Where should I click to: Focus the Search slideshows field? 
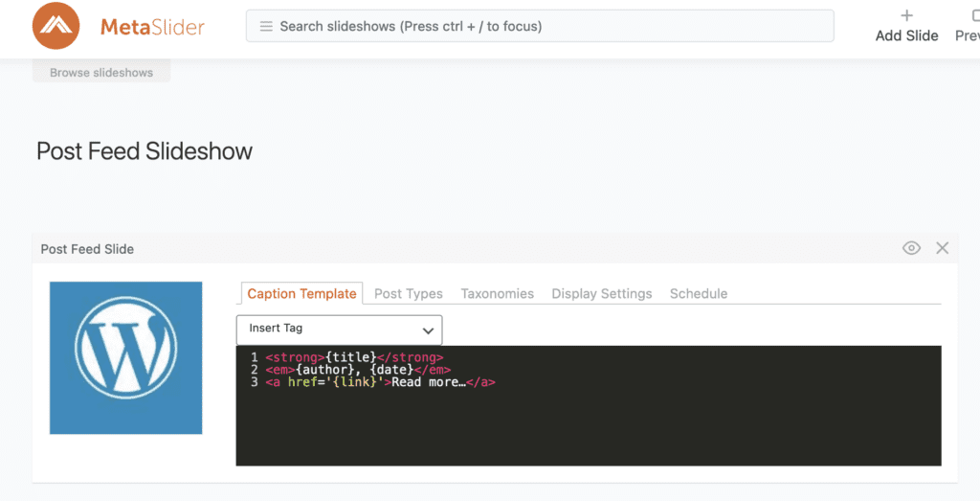(x=546, y=27)
